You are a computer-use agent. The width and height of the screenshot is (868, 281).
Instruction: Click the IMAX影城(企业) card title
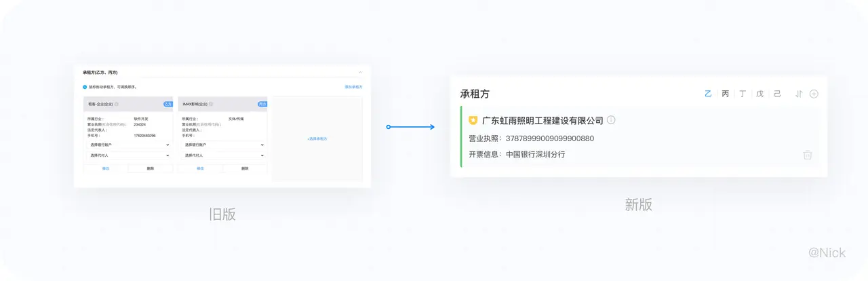pos(195,104)
